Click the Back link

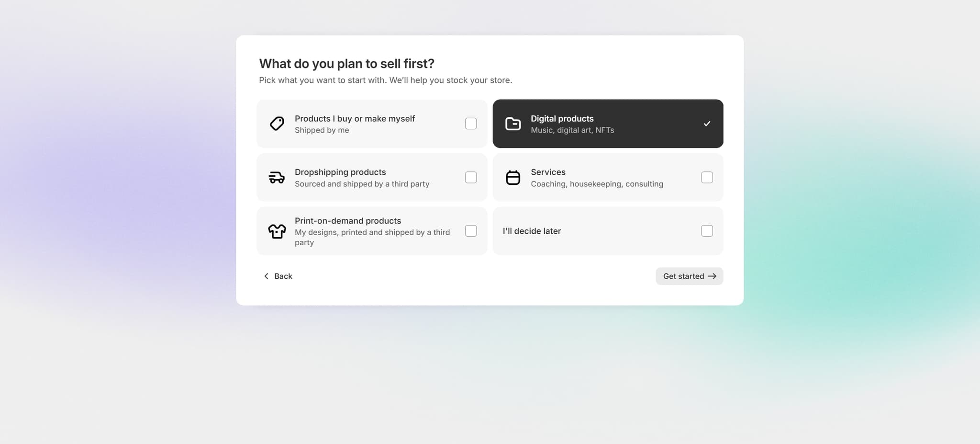pos(283,276)
